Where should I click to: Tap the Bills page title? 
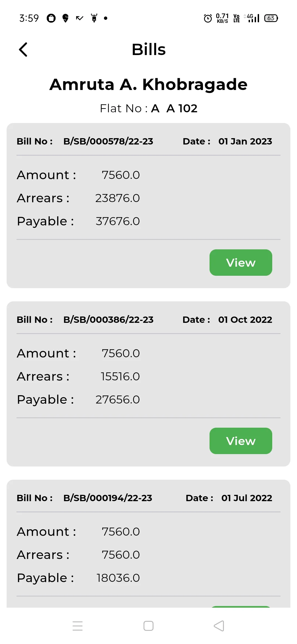(x=149, y=50)
